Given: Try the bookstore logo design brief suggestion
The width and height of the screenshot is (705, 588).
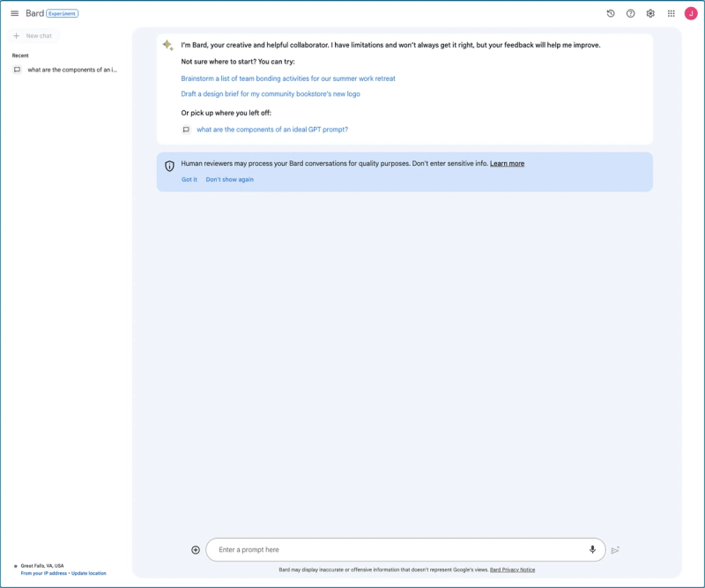Looking at the screenshot, I should click(271, 93).
